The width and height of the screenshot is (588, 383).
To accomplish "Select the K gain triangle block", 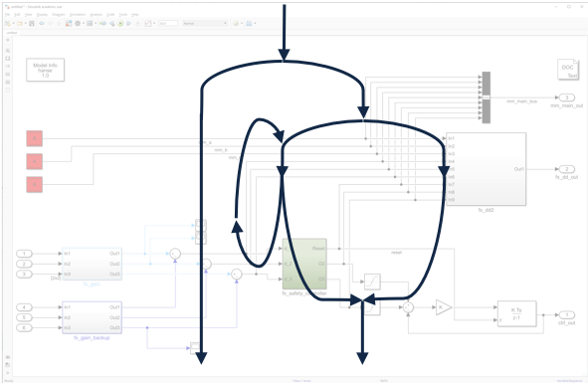I will click(444, 307).
